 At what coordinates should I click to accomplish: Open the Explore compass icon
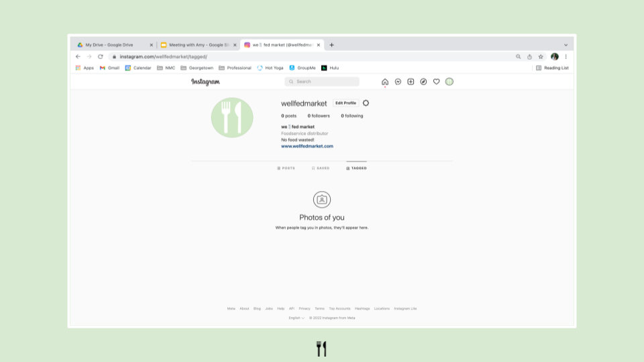click(x=423, y=82)
